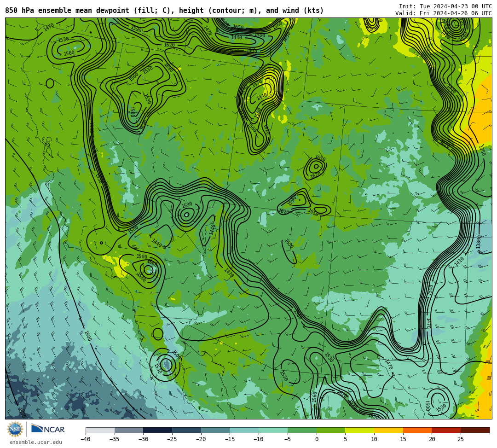Viewport: 497px width, 448px height.
Task: Click the -20 colorbar tick label
Action: pyautogui.click(x=201, y=439)
